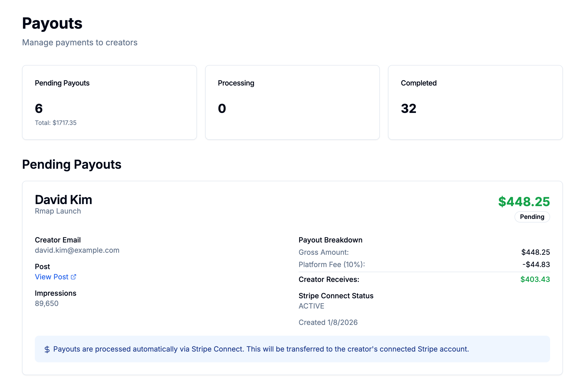Click the David Kim creator name
The height and width of the screenshot is (381, 588).
[64, 200]
